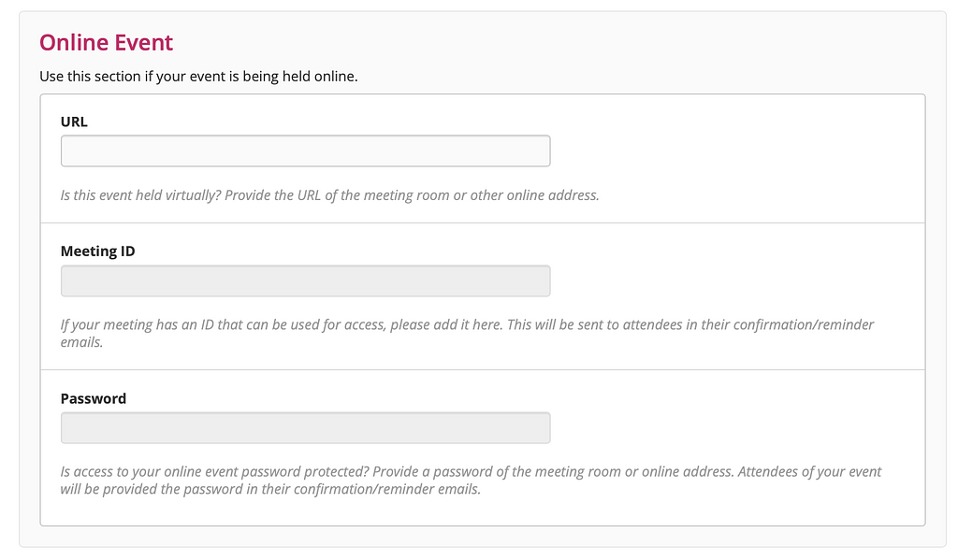The width and height of the screenshot is (958, 560).
Task: Click the last line of the Password hint
Action: pos(270,490)
